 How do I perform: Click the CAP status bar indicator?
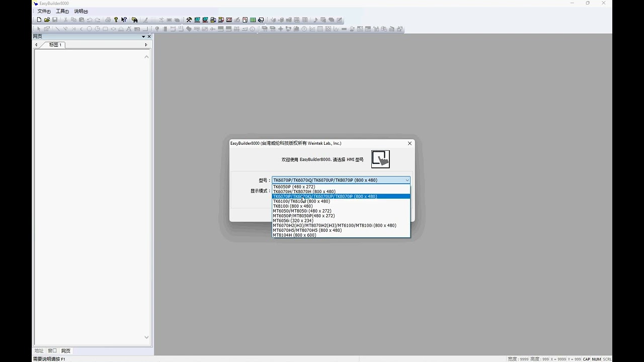586,359
